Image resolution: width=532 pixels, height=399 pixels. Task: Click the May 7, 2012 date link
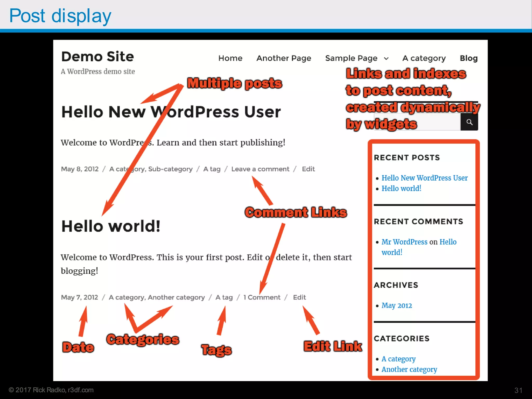coord(79,297)
